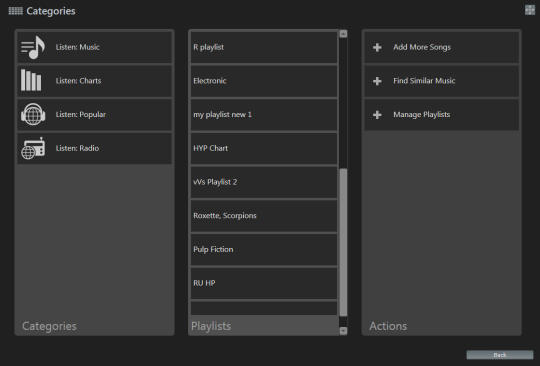The width and height of the screenshot is (540, 366).
Task: Click the Listen: Radio icon
Action: pyautogui.click(x=33, y=148)
